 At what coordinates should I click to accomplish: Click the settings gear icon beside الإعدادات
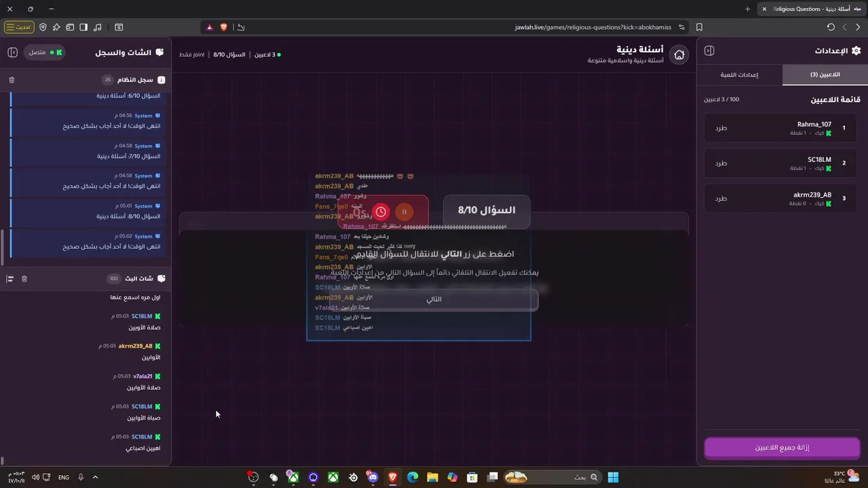click(x=856, y=51)
